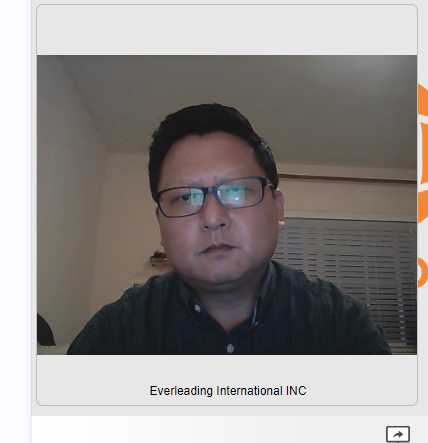This screenshot has width=428, height=443.
Task: Click the word "International" in the caption
Action: [249, 391]
